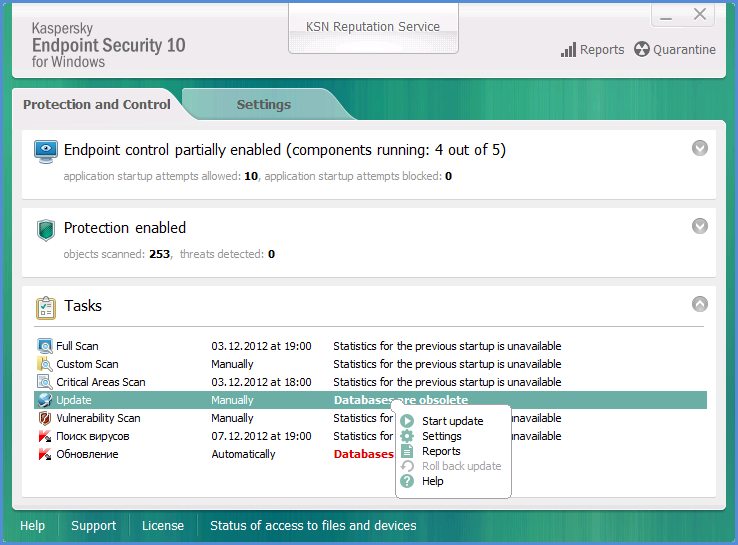Image resolution: width=738 pixels, height=545 pixels.
Task: Open Reports from the context menu
Action: 441,452
